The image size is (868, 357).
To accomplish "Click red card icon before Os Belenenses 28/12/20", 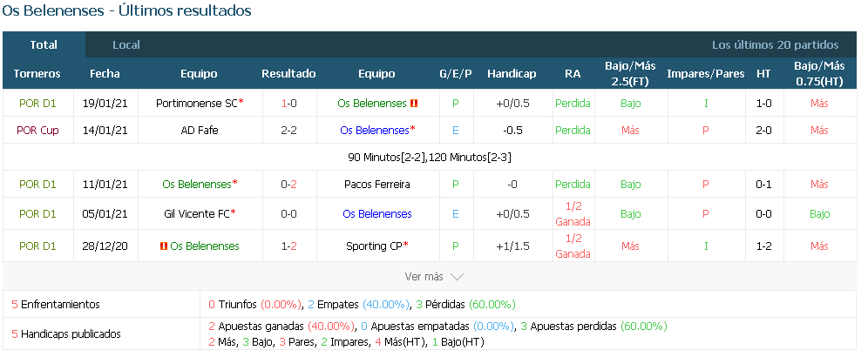I will pyautogui.click(x=163, y=246).
